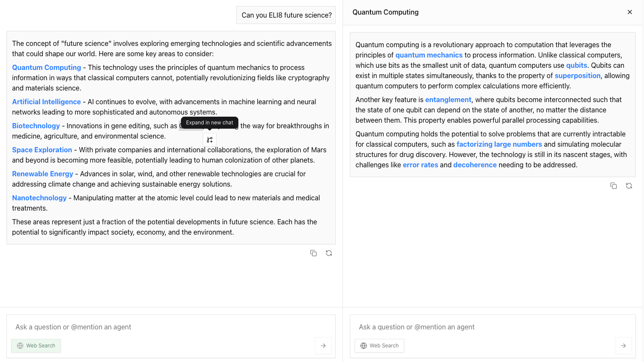644x362 pixels.
Task: Enable Web Search in the left composer
Action: [36, 346]
